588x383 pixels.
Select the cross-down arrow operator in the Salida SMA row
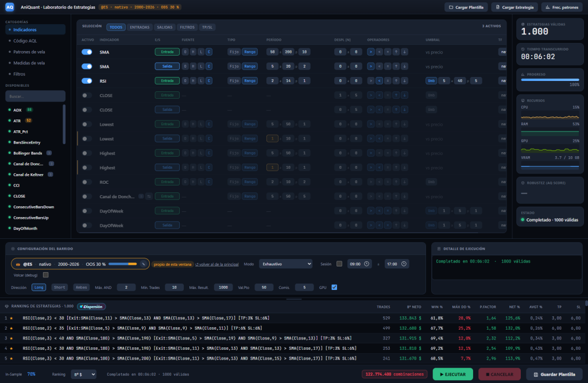[x=404, y=67]
